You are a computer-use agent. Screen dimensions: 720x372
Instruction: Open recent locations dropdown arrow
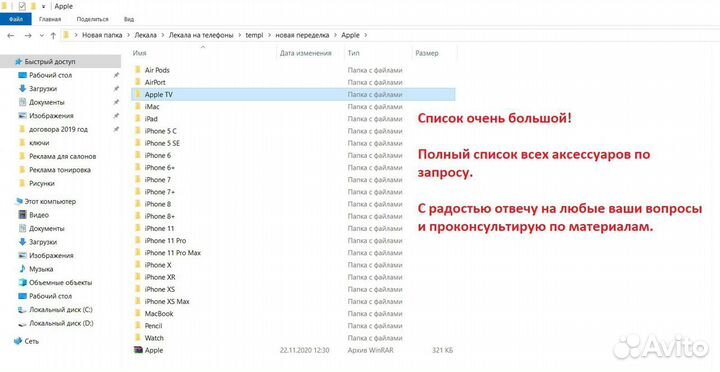tap(42, 35)
